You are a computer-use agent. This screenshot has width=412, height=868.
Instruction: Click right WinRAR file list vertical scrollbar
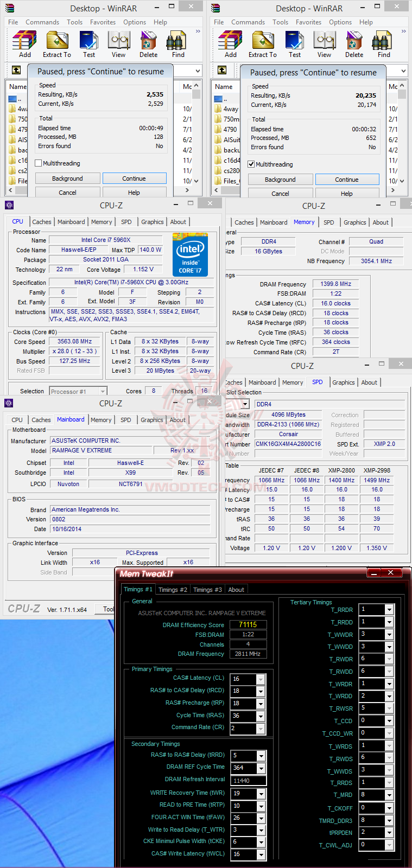402,133
